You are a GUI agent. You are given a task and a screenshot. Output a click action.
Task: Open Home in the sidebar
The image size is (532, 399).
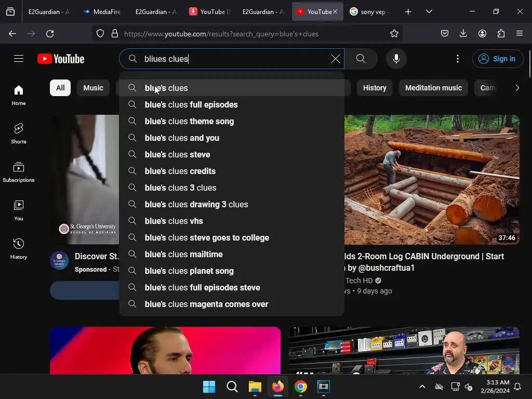click(19, 96)
